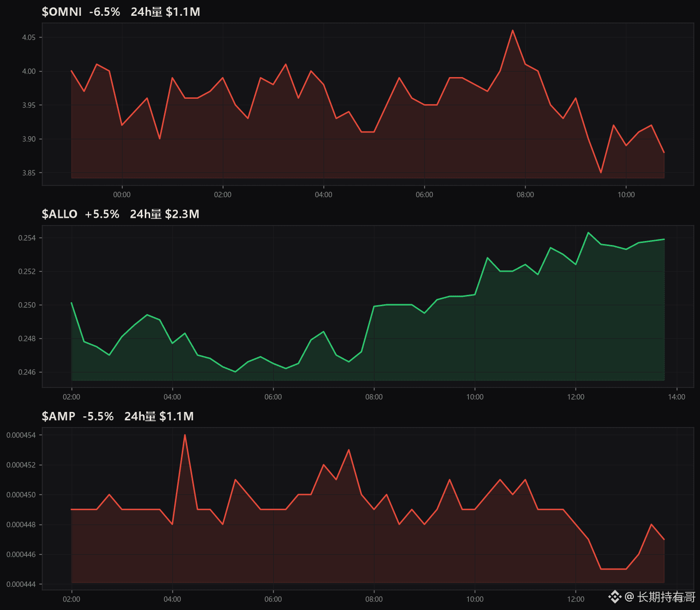Screen dimensions: 700x610
Task: Click the 0.000450 y-axis label on AMP
Action: click(x=21, y=495)
